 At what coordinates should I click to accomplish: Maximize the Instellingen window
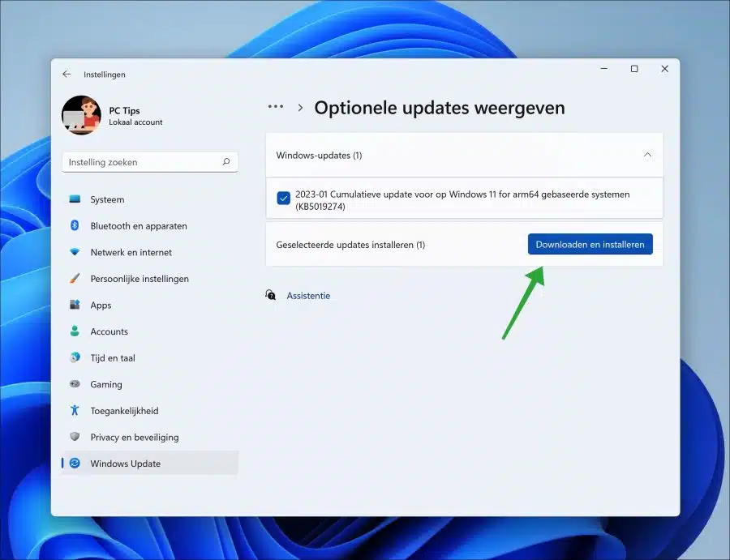(x=634, y=69)
